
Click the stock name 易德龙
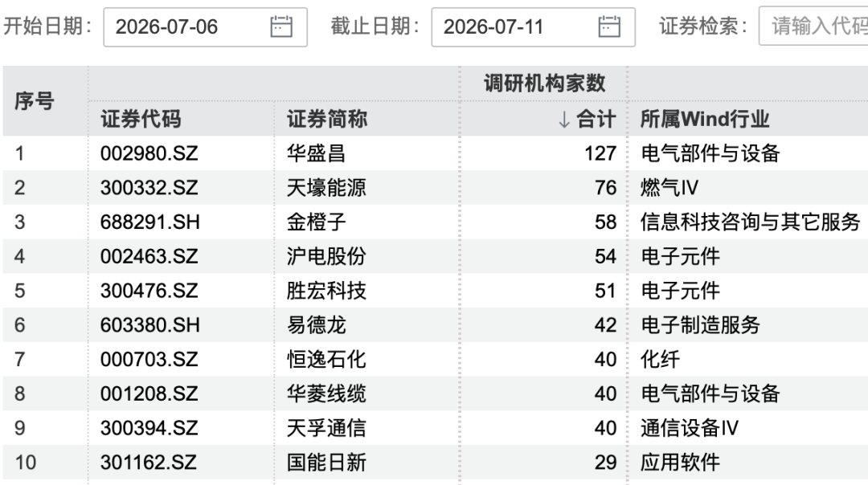pos(316,324)
